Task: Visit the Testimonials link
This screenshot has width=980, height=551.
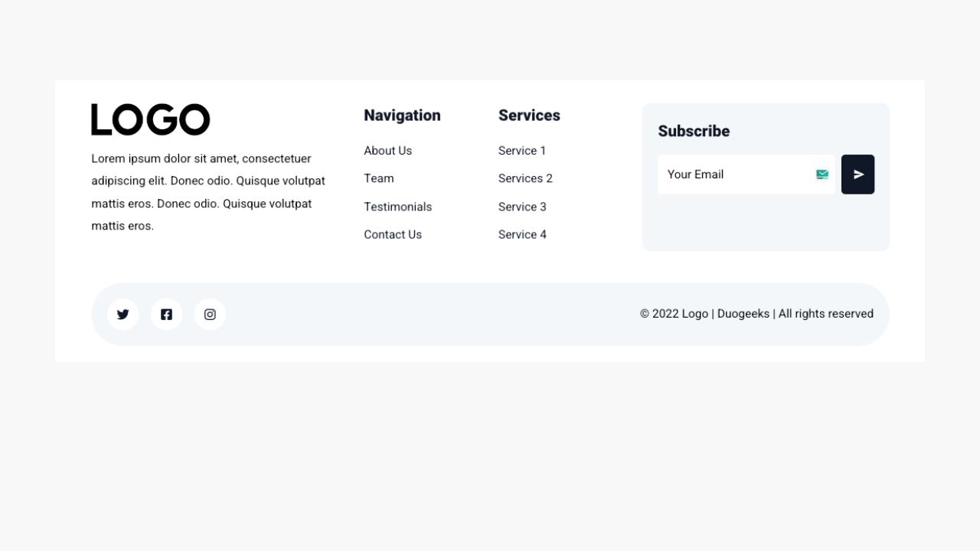Action: point(398,207)
